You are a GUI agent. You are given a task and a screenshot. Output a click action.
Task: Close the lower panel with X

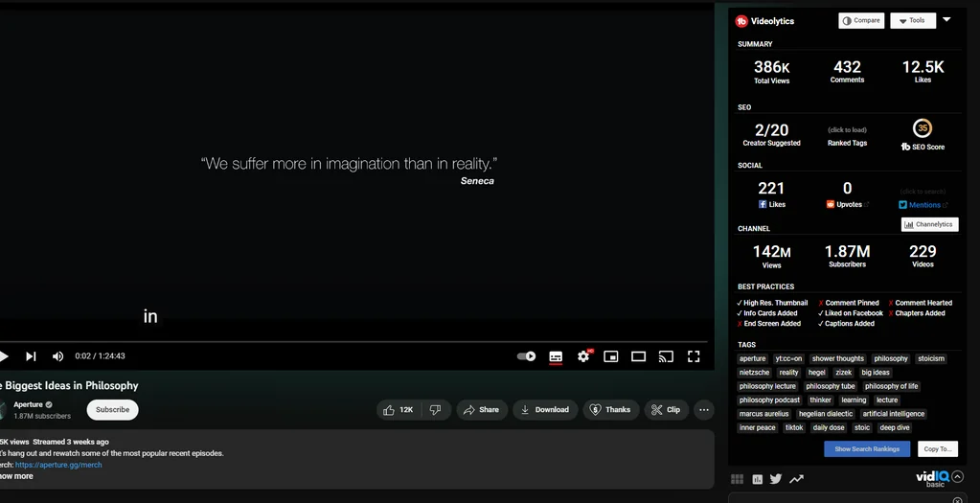(x=957, y=500)
